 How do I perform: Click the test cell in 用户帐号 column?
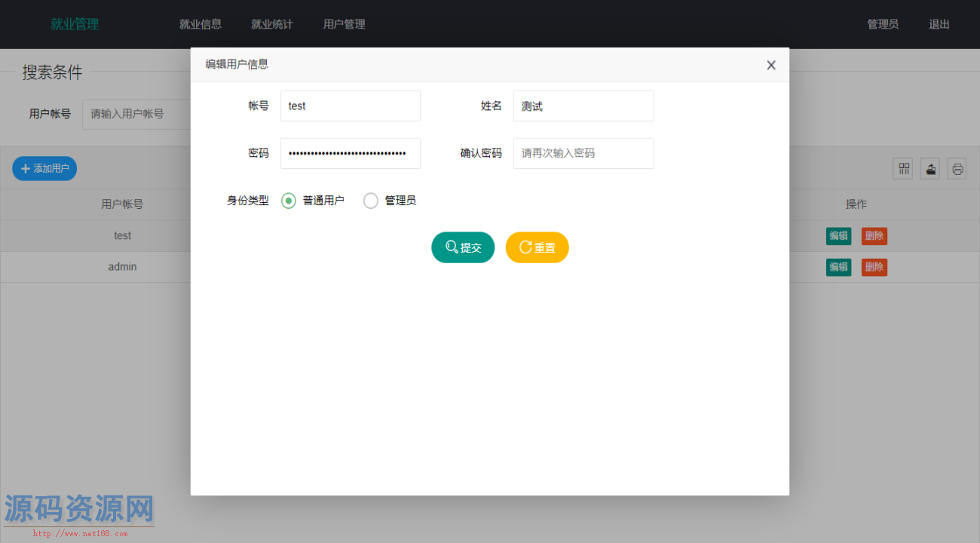122,236
